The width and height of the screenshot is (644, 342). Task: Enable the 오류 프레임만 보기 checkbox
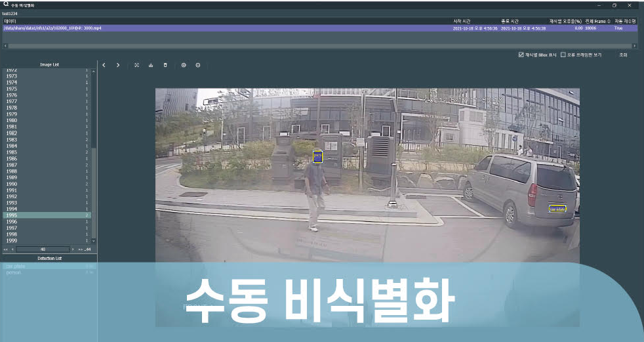click(x=563, y=54)
